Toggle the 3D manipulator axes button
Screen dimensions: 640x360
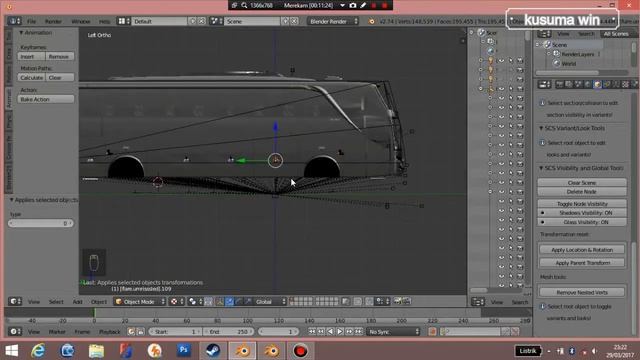[220, 302]
